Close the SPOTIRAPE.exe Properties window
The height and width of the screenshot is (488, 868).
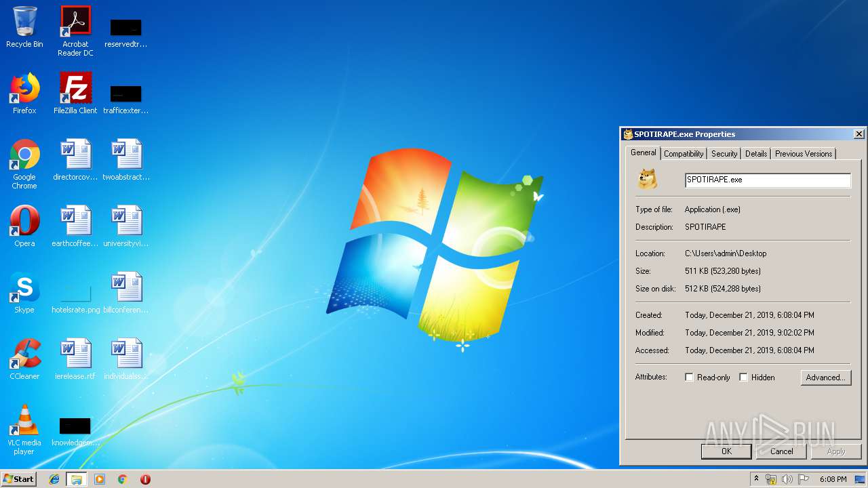tap(859, 134)
